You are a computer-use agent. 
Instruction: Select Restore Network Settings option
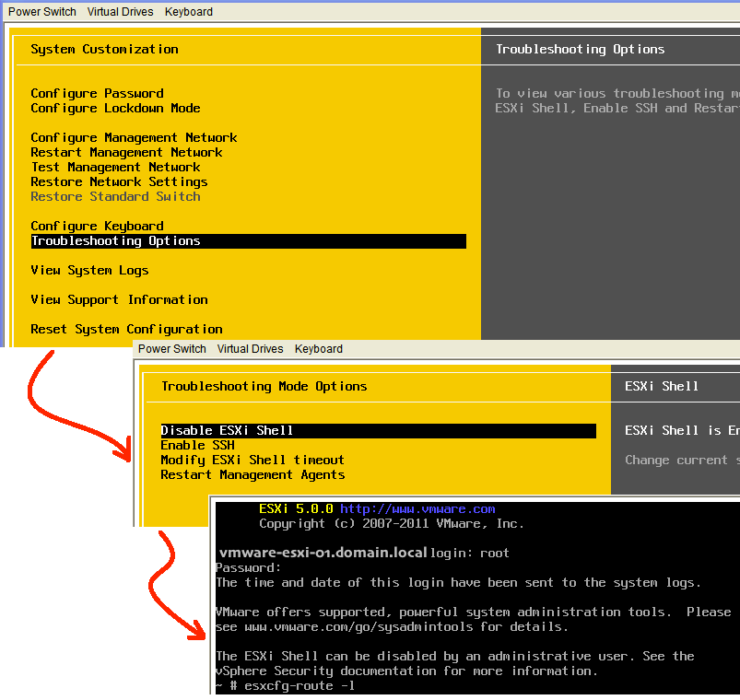[119, 181]
